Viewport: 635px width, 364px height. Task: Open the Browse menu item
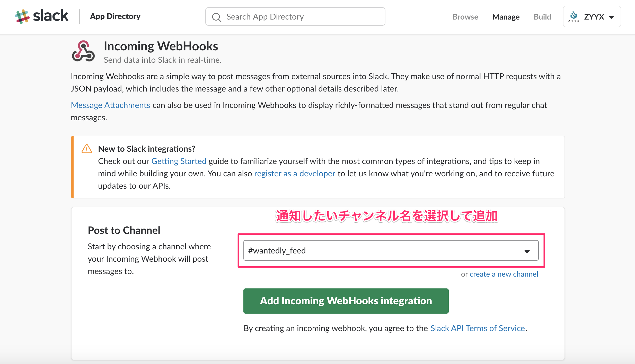(465, 17)
